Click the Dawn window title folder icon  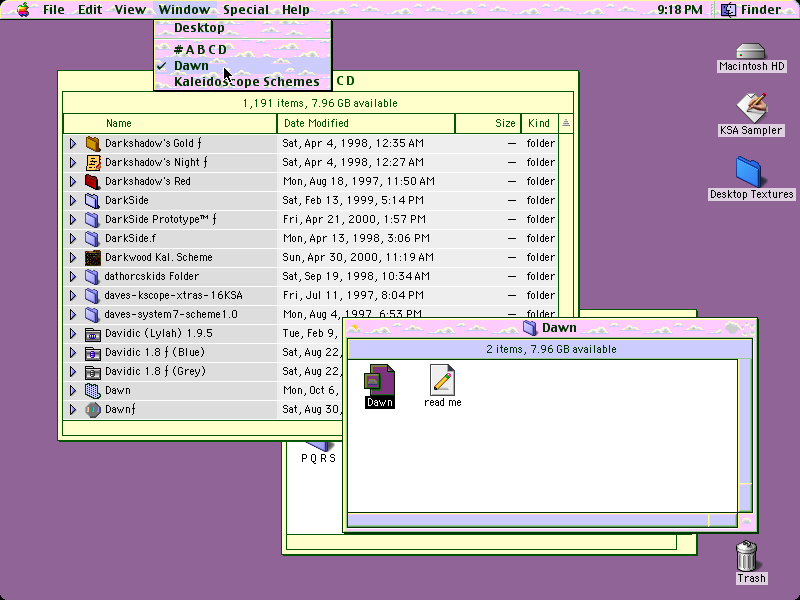coord(530,328)
